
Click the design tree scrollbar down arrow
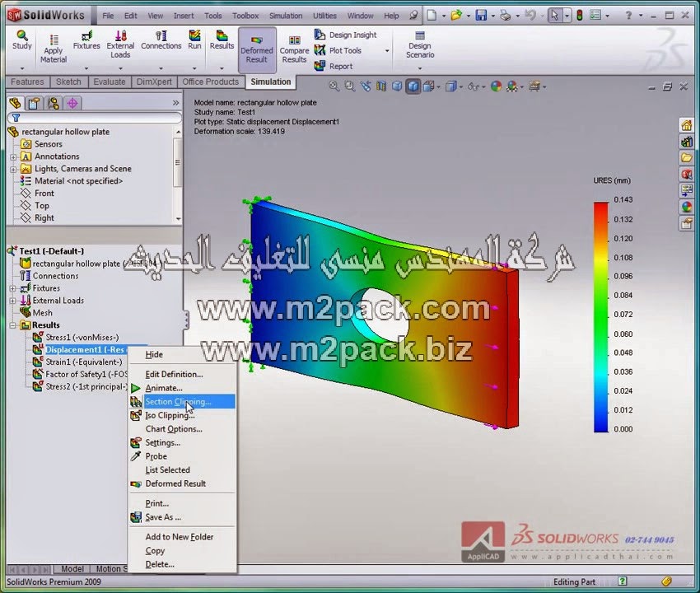pos(178,219)
